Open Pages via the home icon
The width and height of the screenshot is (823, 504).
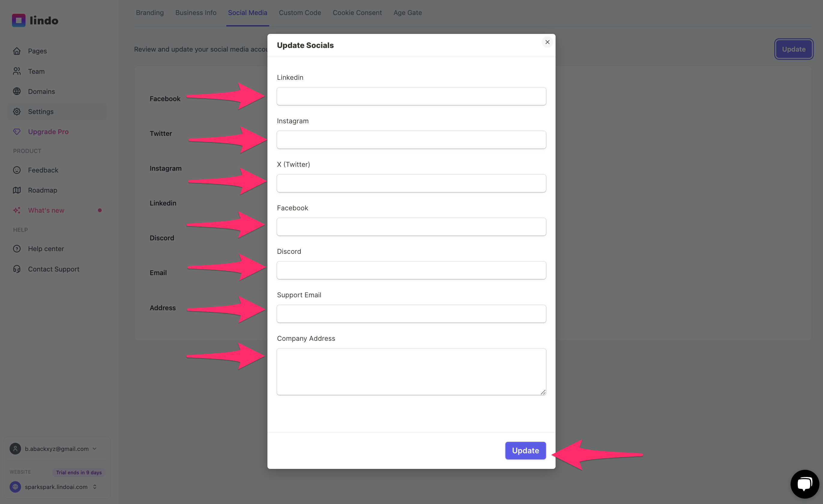pyautogui.click(x=17, y=51)
